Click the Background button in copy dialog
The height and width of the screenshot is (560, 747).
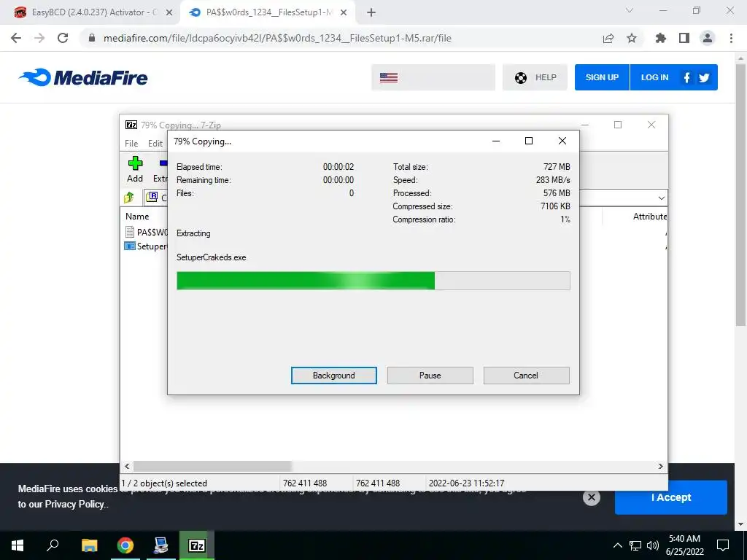point(334,376)
